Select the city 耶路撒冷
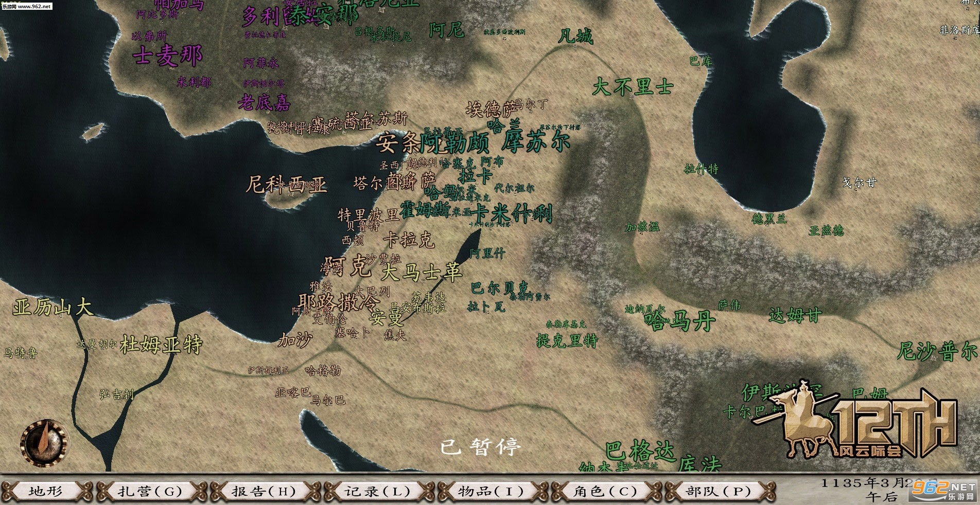Image resolution: width=980 pixels, height=505 pixels. click(x=339, y=302)
